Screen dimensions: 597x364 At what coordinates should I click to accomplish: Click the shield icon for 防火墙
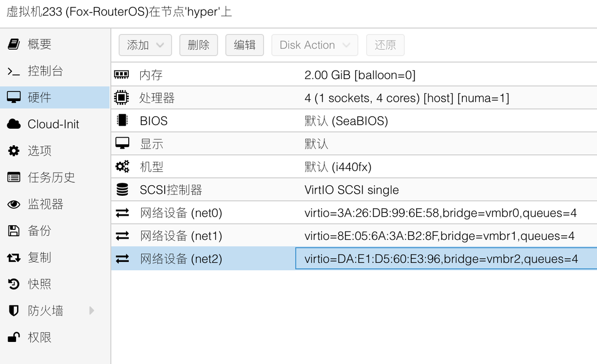[x=14, y=311]
